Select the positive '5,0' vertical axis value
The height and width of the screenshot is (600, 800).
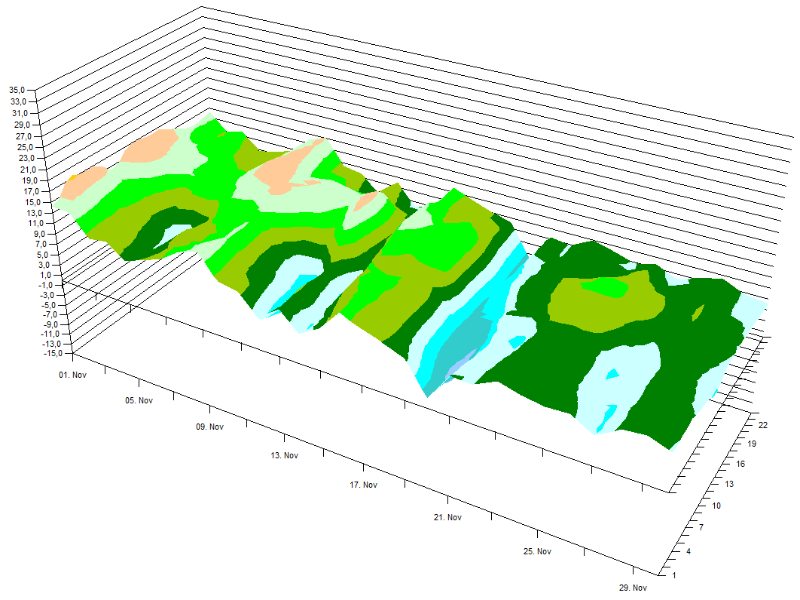(x=42, y=255)
